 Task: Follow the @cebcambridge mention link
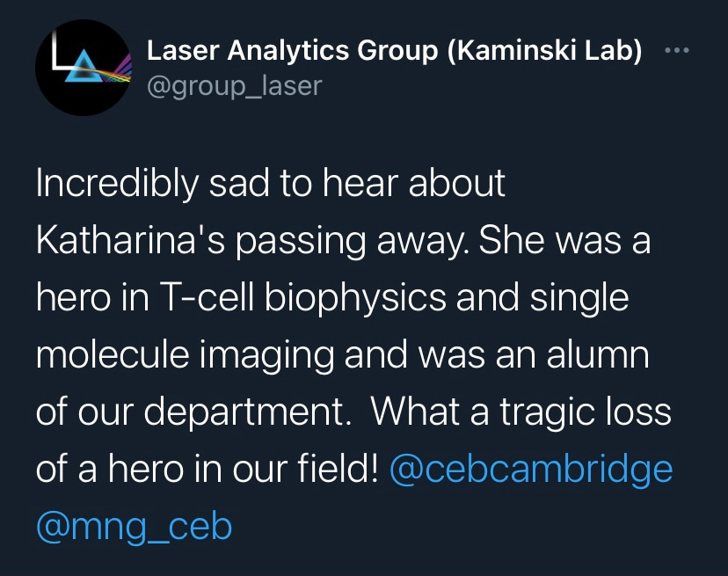coord(530,470)
